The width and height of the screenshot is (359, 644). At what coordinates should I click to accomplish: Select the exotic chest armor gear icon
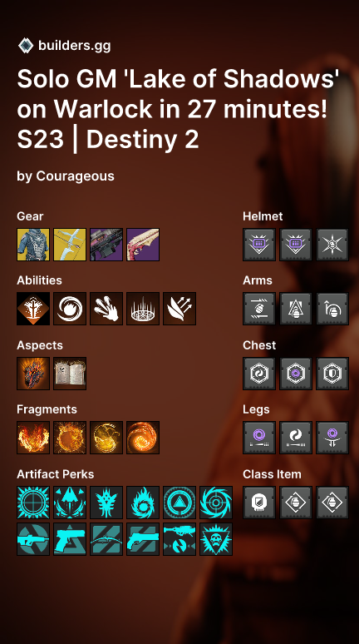[x=33, y=245]
